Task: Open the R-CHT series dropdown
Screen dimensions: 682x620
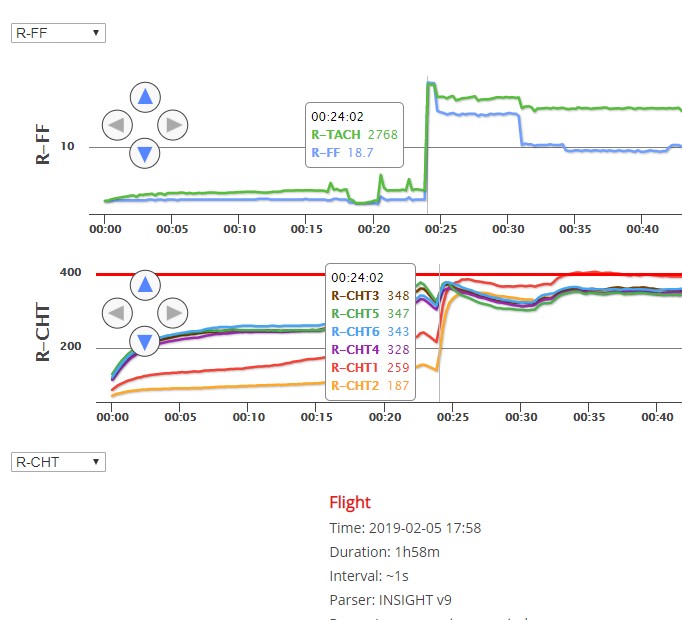Action: 57,462
